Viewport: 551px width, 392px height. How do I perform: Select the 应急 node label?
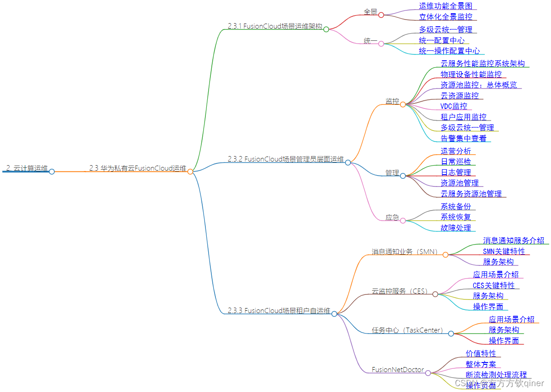(x=392, y=217)
